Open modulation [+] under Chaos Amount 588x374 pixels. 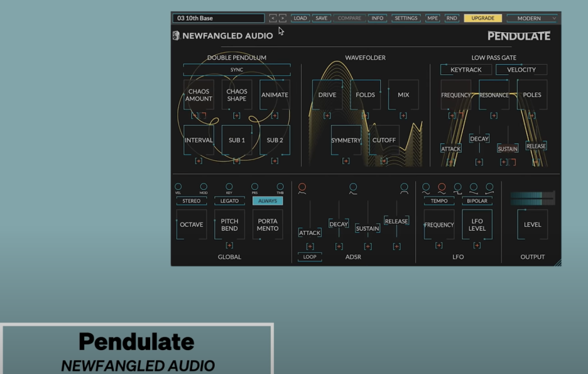click(x=194, y=116)
